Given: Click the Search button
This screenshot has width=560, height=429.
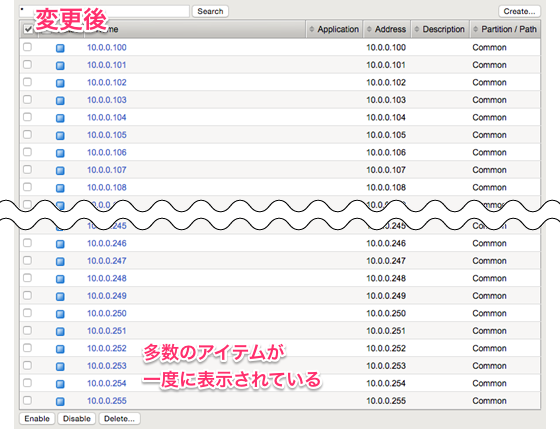Looking at the screenshot, I should [x=210, y=11].
